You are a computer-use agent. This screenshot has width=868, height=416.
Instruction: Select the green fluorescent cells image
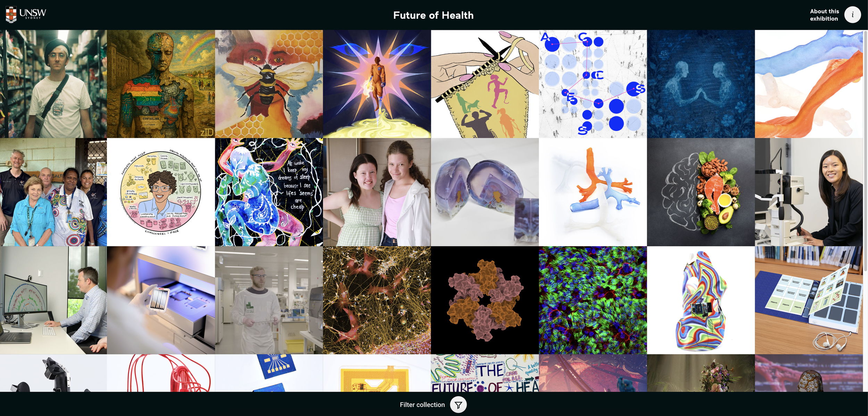(x=593, y=300)
